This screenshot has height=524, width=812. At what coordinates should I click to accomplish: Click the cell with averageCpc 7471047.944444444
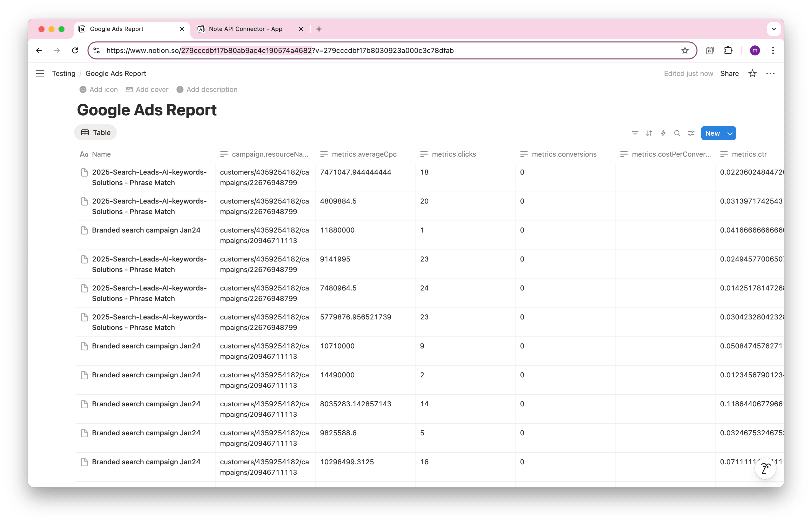[366, 177]
